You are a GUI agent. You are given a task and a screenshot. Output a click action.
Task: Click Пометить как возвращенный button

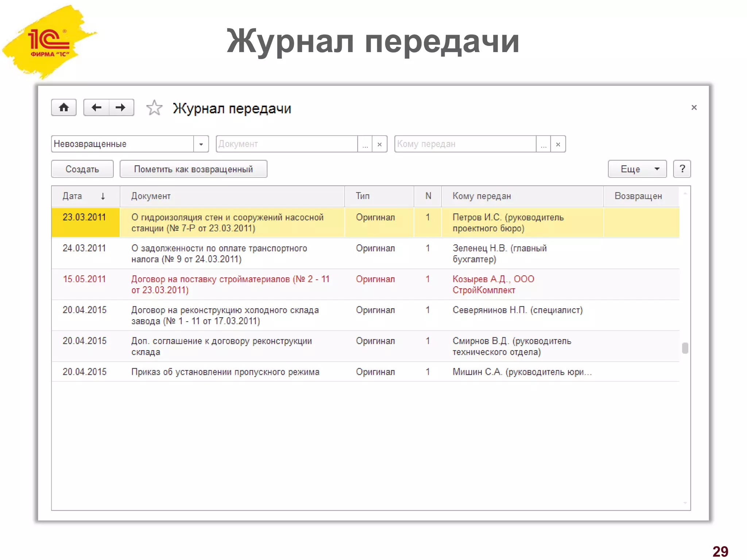click(193, 169)
